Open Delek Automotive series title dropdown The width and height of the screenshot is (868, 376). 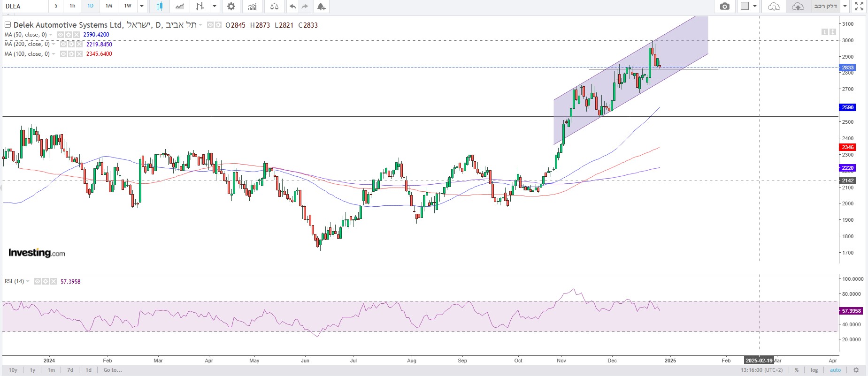click(200, 25)
